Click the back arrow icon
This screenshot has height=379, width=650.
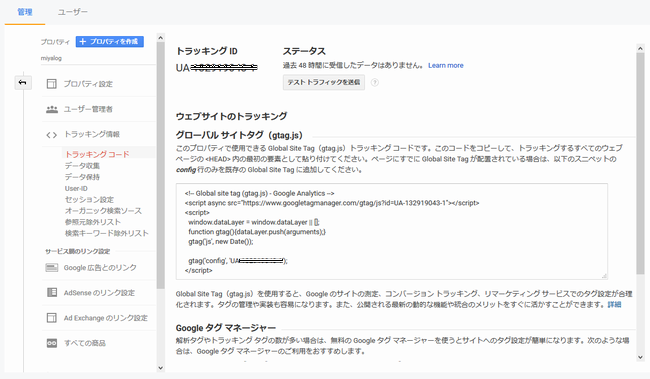(22, 83)
